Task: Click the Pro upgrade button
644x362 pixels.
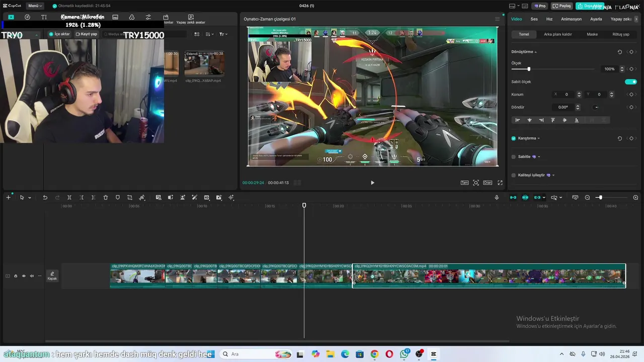Action: click(540, 6)
